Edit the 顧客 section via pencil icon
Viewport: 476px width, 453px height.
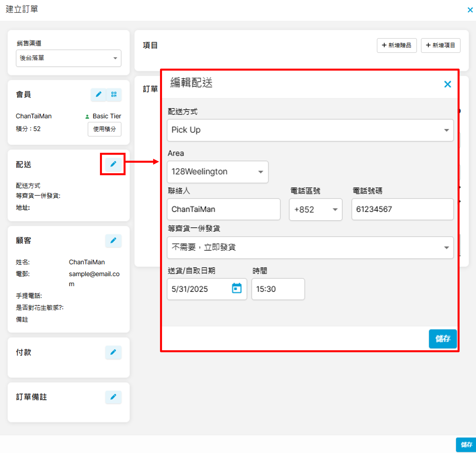(113, 240)
